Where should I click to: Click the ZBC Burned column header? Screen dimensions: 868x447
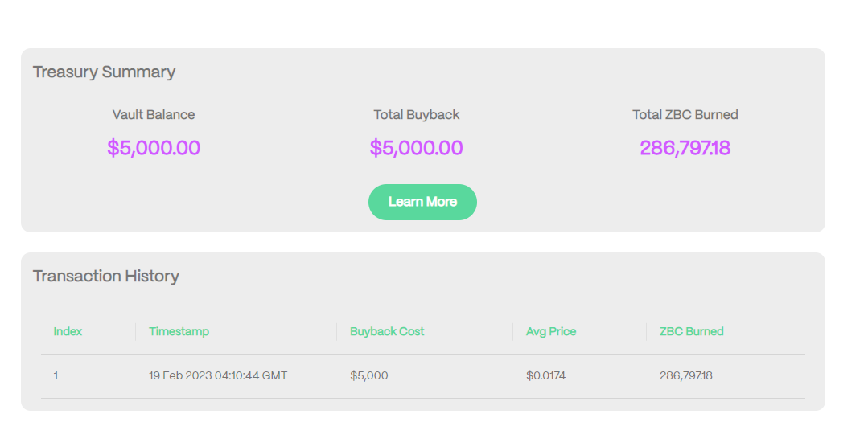[x=691, y=331]
